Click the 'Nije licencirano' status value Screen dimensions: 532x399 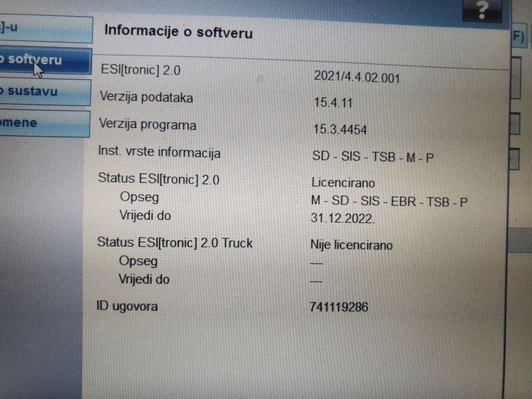coord(352,245)
